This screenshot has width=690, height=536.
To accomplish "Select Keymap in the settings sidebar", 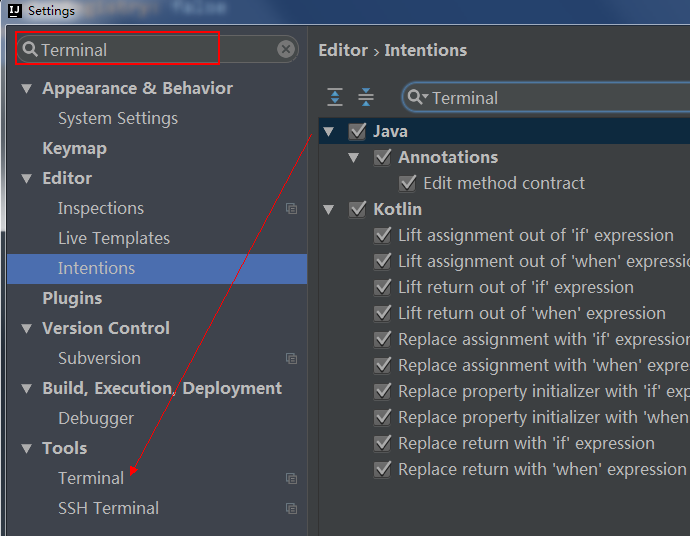I will tap(74, 148).
